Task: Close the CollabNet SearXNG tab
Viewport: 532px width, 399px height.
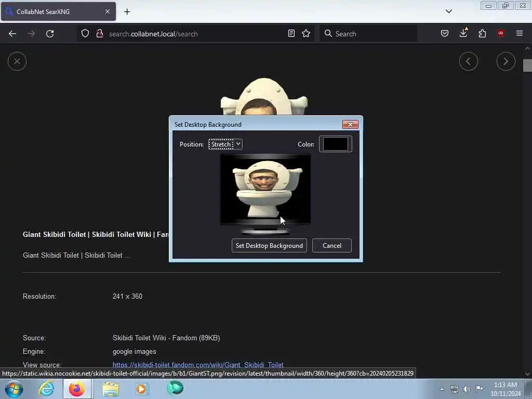Action: [107, 11]
